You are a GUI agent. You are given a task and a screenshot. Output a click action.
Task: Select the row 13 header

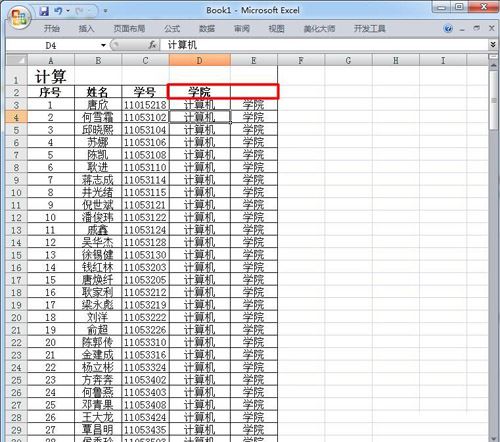click(16, 230)
